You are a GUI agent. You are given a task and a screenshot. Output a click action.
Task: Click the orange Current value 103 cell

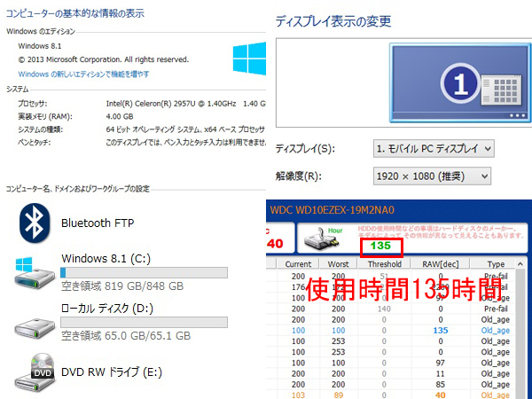coord(298,395)
